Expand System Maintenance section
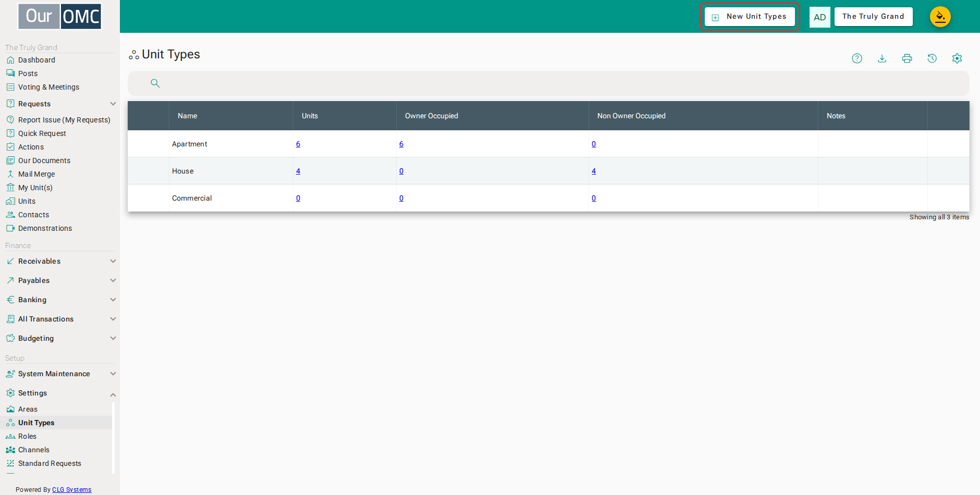The height and width of the screenshot is (495, 980). pyautogui.click(x=113, y=374)
